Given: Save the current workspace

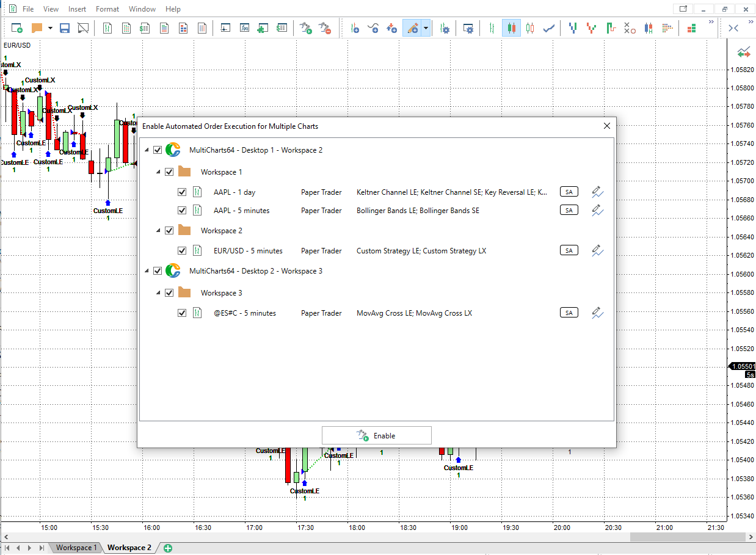Looking at the screenshot, I should point(64,27).
